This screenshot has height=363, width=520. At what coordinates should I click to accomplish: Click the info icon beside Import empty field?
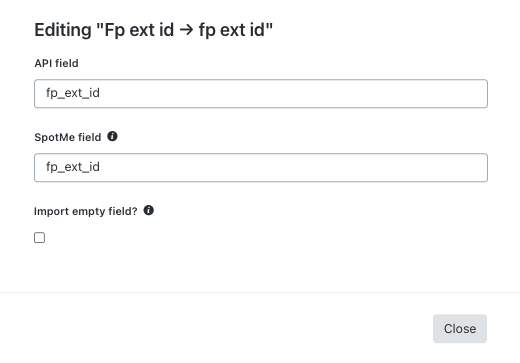tap(149, 210)
